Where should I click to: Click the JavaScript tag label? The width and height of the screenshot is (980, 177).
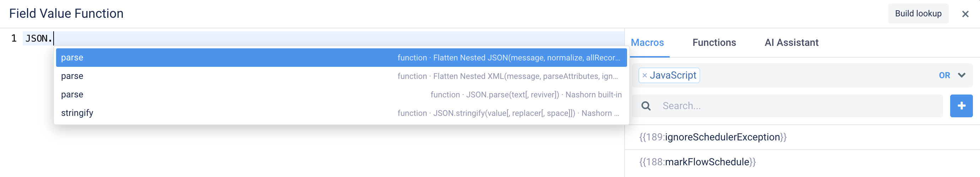(673, 75)
